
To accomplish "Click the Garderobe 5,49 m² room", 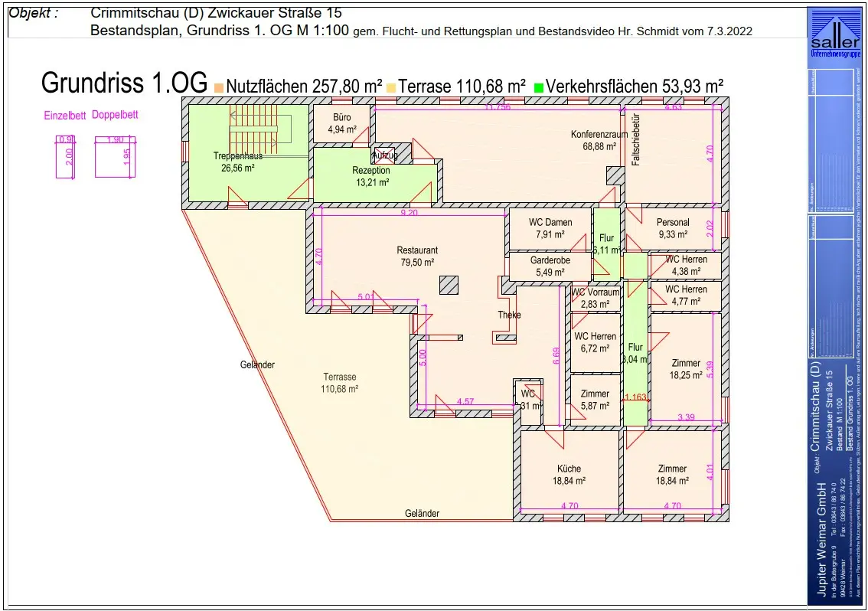I will 550,266.
